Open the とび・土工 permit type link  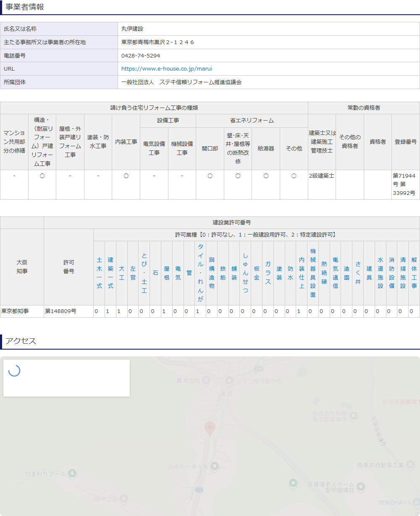144,273
